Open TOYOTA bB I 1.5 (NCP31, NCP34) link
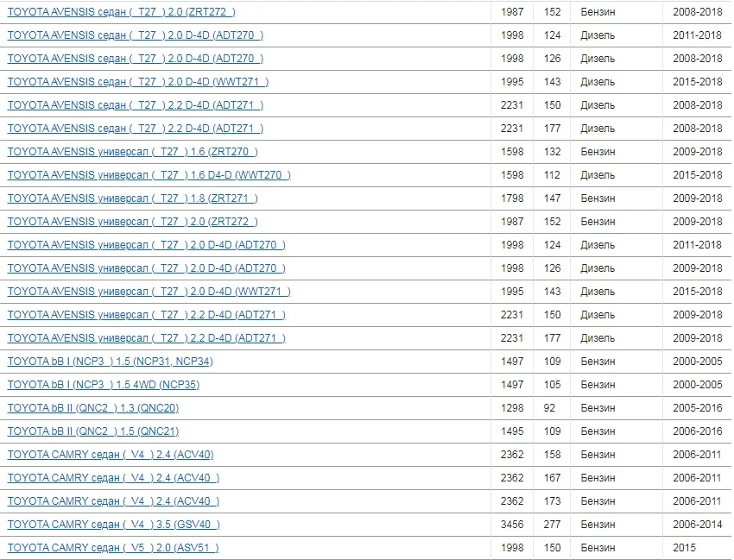Viewport: 734px width, 560px height. pyautogui.click(x=110, y=362)
